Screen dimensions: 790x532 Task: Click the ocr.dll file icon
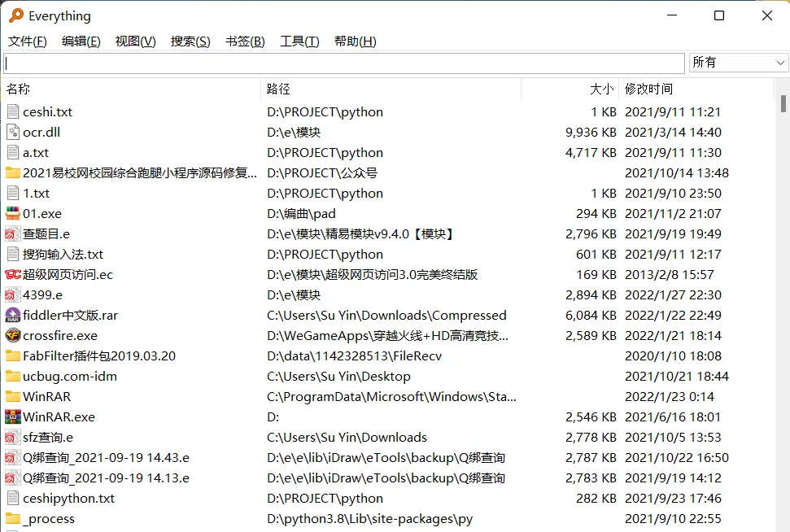(14, 132)
